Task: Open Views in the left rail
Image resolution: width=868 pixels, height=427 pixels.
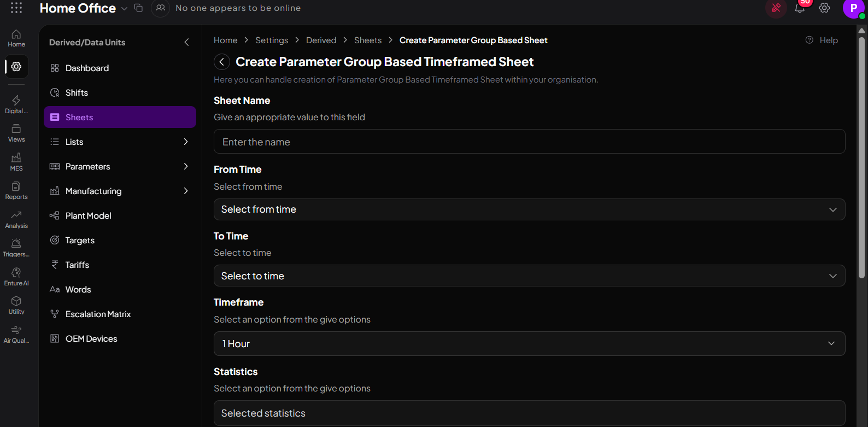Action: click(16, 133)
